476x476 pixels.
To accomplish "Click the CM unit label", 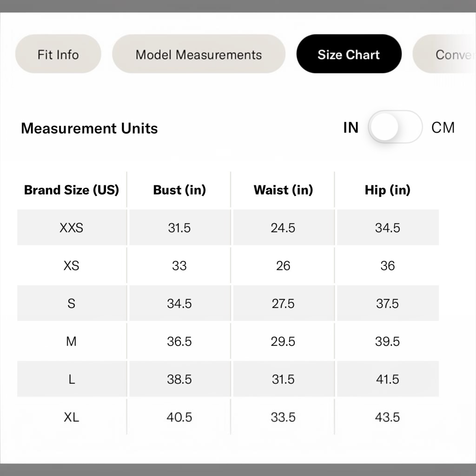I will pos(443,128).
